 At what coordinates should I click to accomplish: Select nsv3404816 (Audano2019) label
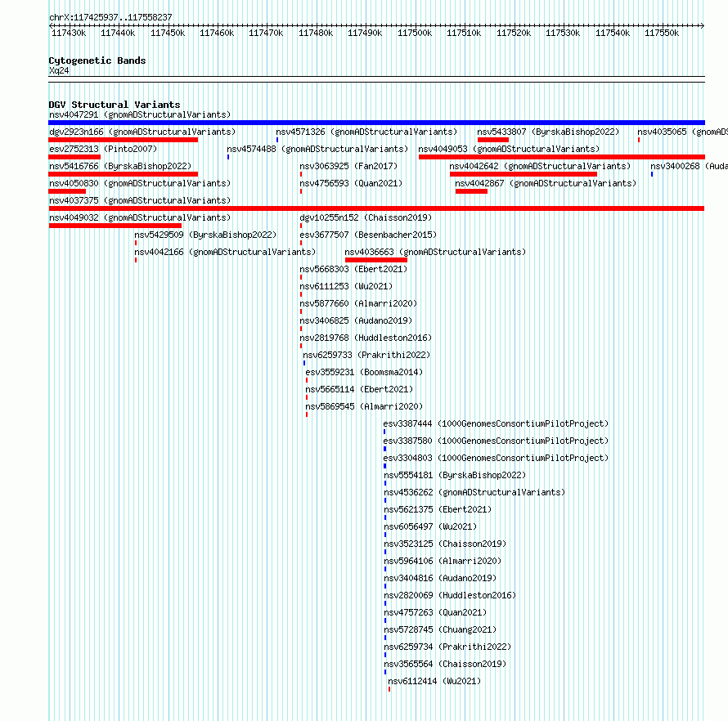click(x=440, y=578)
